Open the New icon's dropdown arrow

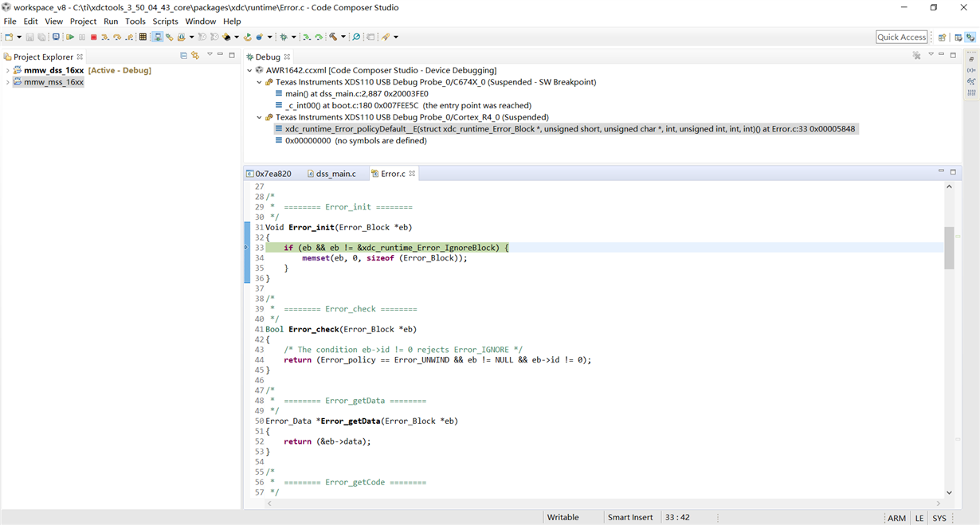click(x=18, y=37)
